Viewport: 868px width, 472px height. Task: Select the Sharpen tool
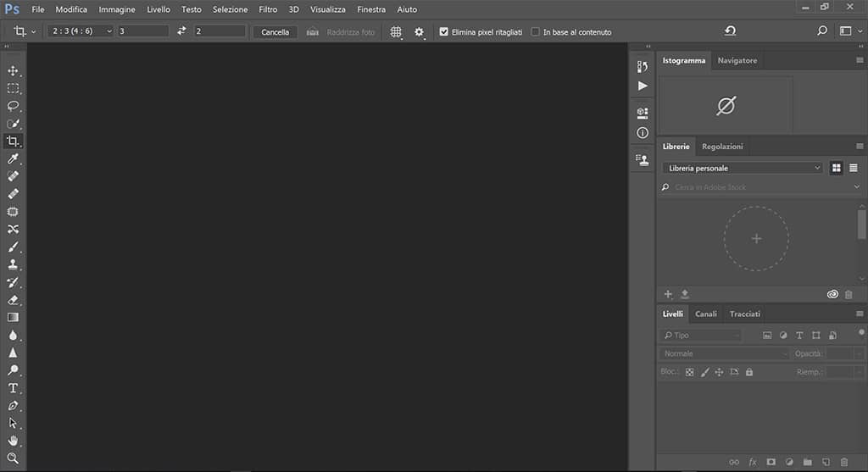click(13, 353)
